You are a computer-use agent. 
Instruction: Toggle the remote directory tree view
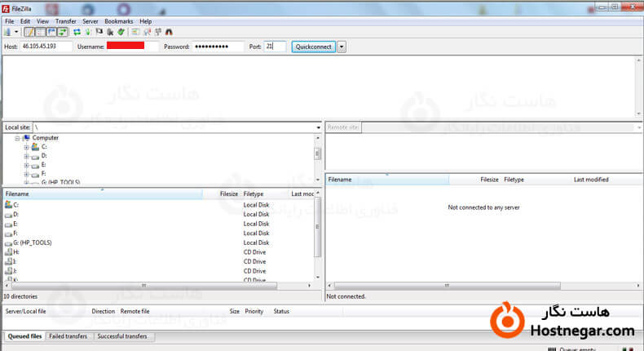pyautogui.click(x=51, y=32)
